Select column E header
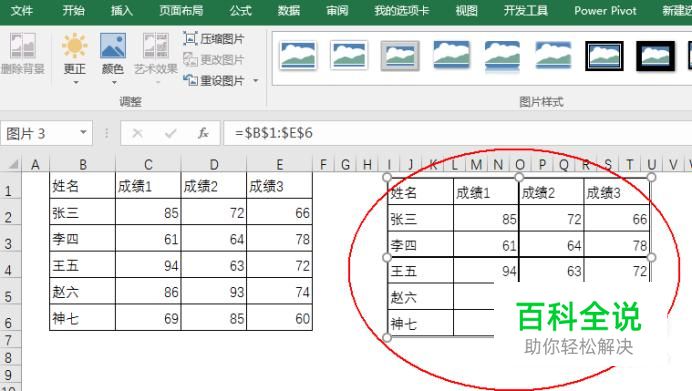The height and width of the screenshot is (391, 692). click(280, 165)
